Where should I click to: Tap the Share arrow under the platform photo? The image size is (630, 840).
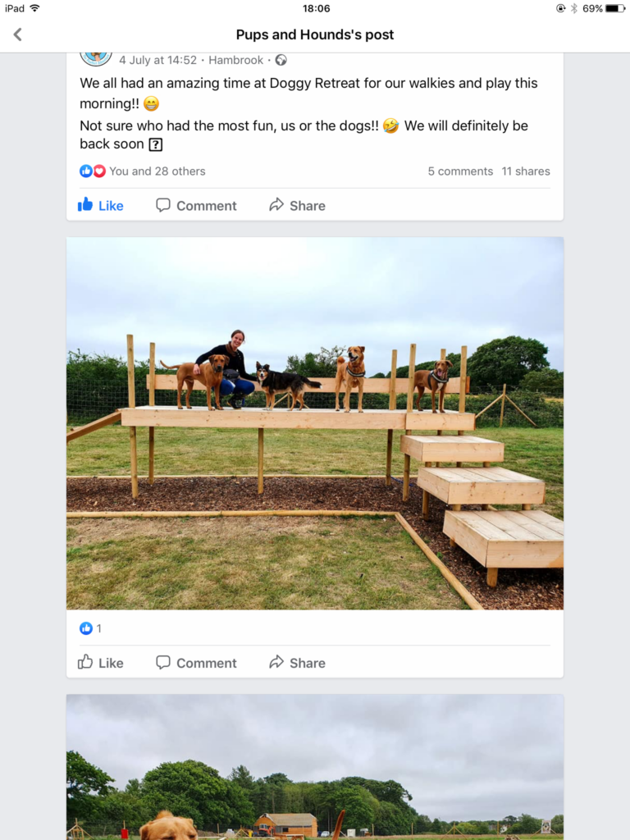(297, 663)
